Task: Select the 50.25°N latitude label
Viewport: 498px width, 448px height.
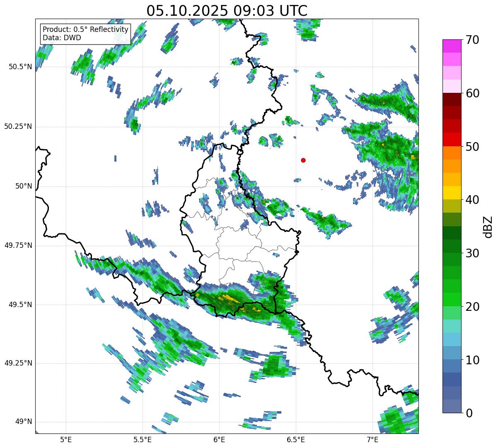Action: (18, 126)
